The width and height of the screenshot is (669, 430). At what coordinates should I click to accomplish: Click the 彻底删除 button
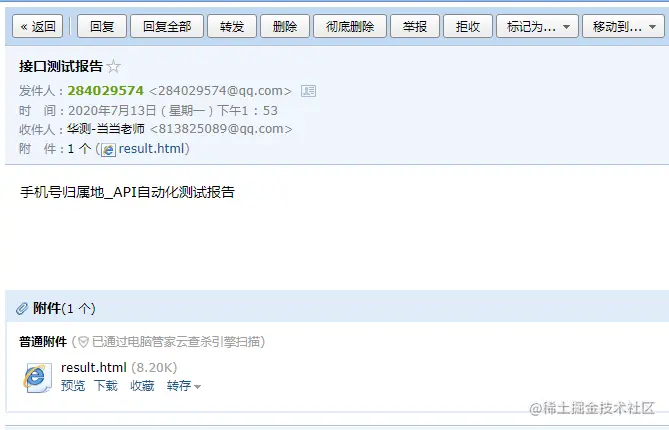(x=350, y=26)
